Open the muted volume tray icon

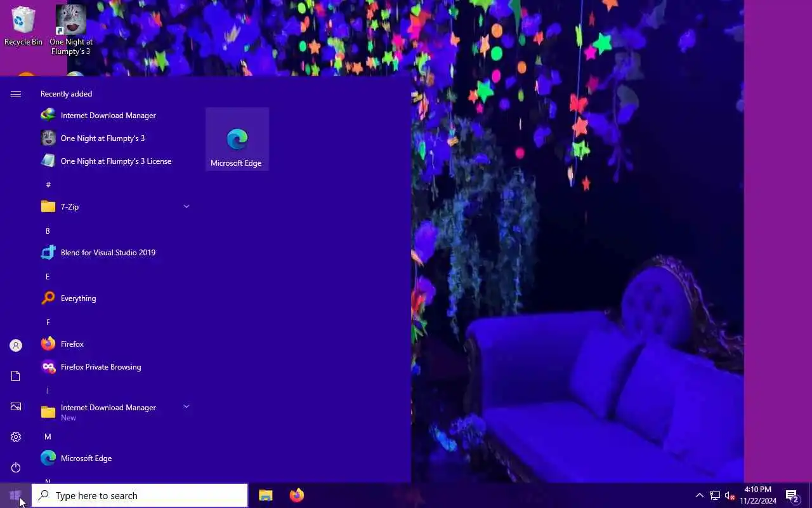tap(730, 496)
